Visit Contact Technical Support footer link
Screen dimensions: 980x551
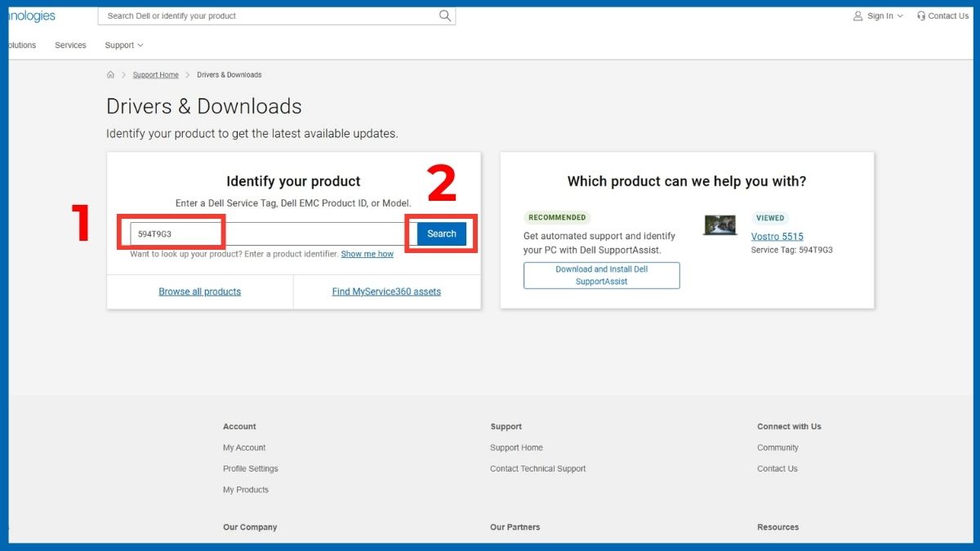pyautogui.click(x=537, y=469)
